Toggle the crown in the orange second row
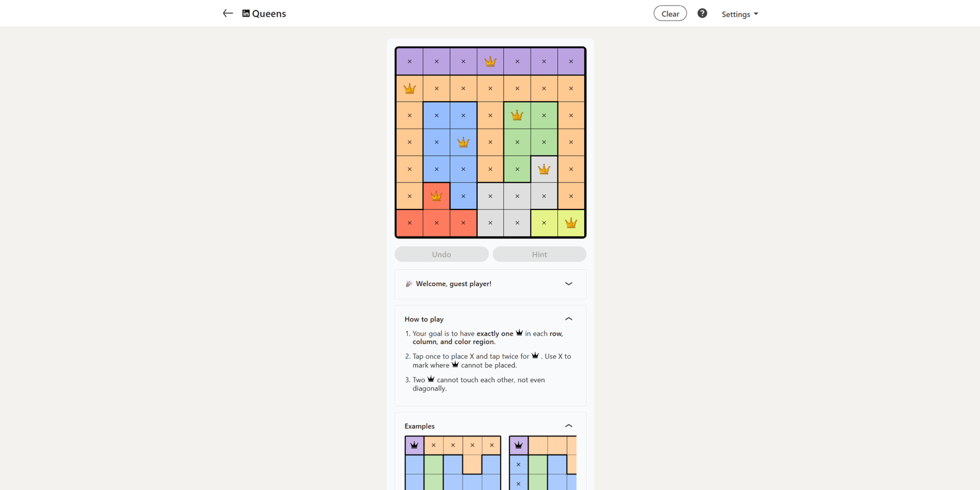 [409, 88]
